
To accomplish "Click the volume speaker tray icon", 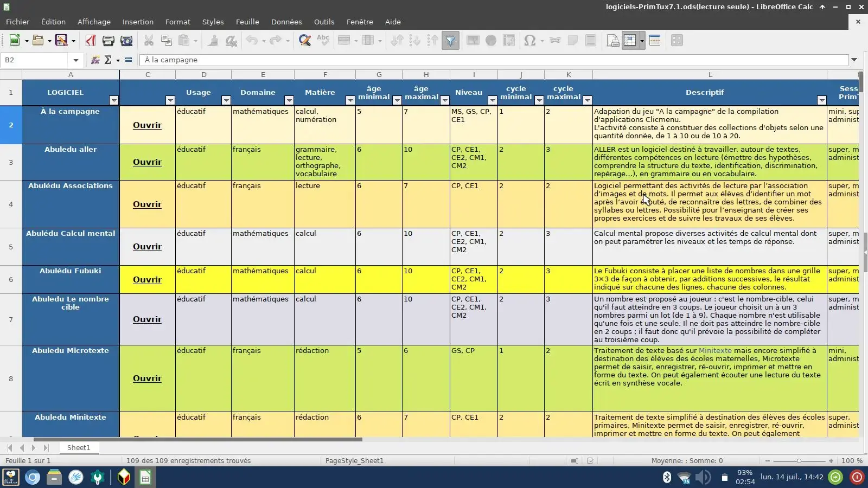I will pos(703,477).
